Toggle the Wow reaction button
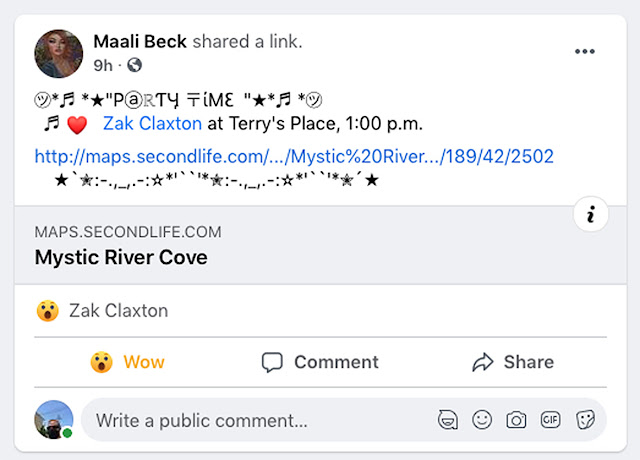Image resolution: width=640 pixels, height=460 pixels. [127, 362]
